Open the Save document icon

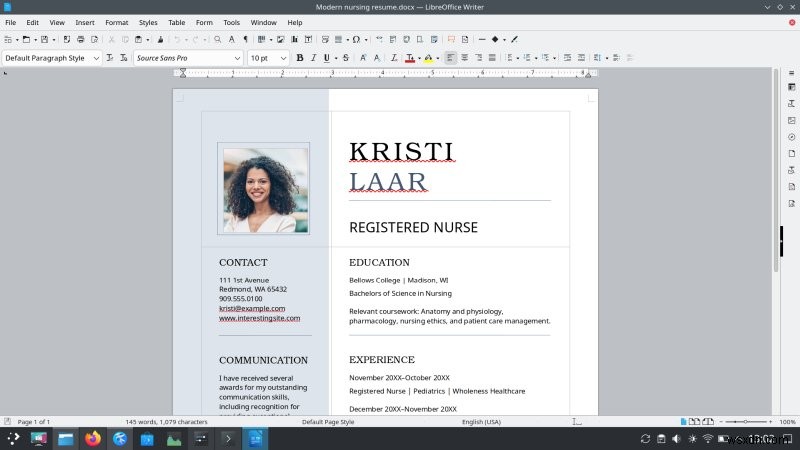tap(44, 39)
